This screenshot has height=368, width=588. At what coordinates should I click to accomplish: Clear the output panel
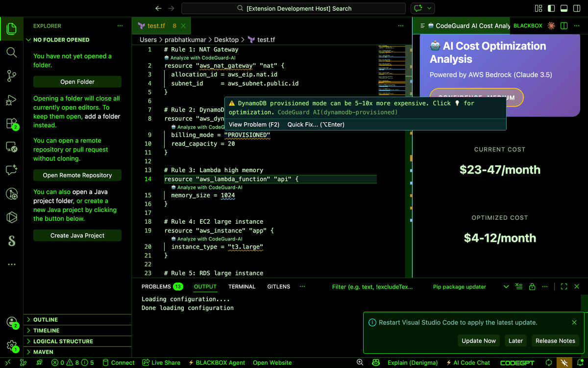(x=519, y=287)
